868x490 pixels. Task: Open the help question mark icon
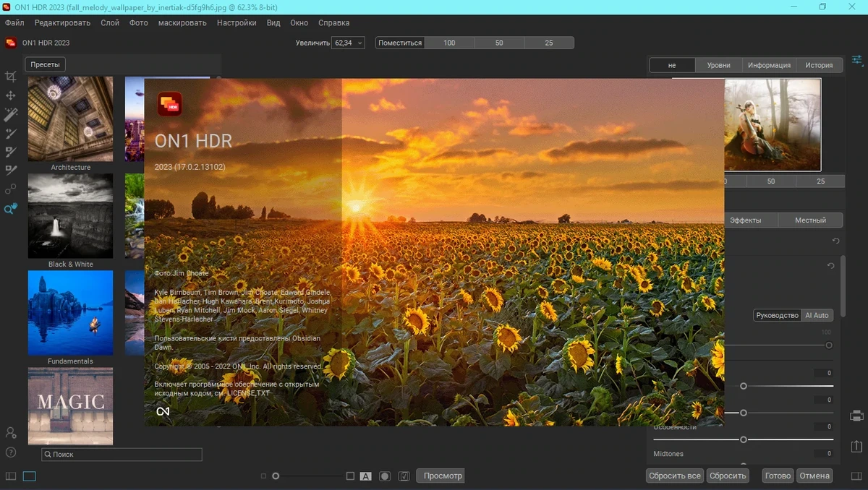10,452
